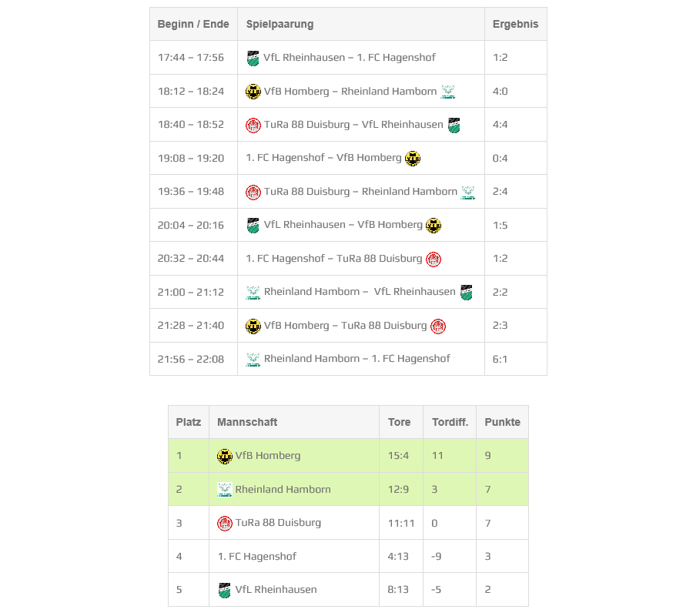Select the Tordiff. column header
Screen dimensions: 693x616
pyautogui.click(x=450, y=422)
